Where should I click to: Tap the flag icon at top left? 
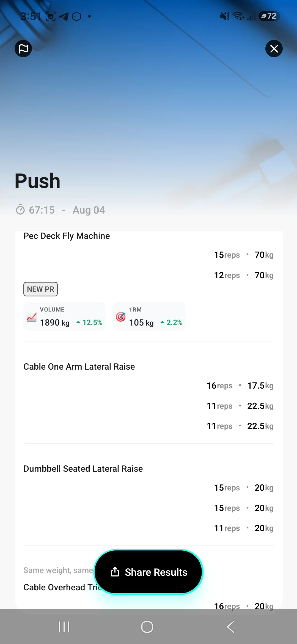tap(23, 49)
